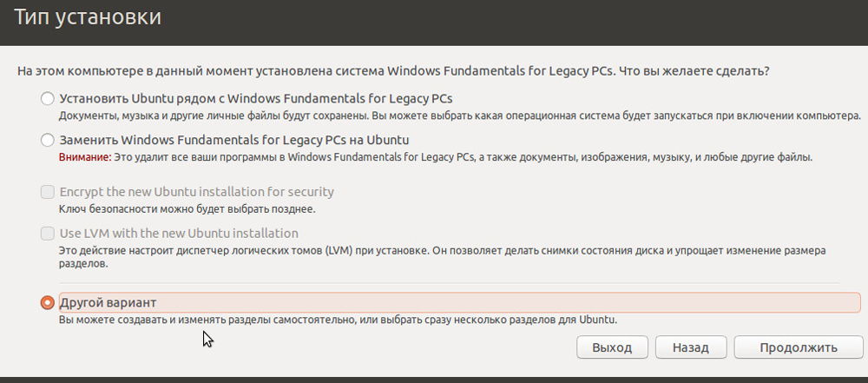Image resolution: width=868 pixels, height=383 pixels.
Task: Click the 'Продолжить' button
Action: (x=798, y=347)
